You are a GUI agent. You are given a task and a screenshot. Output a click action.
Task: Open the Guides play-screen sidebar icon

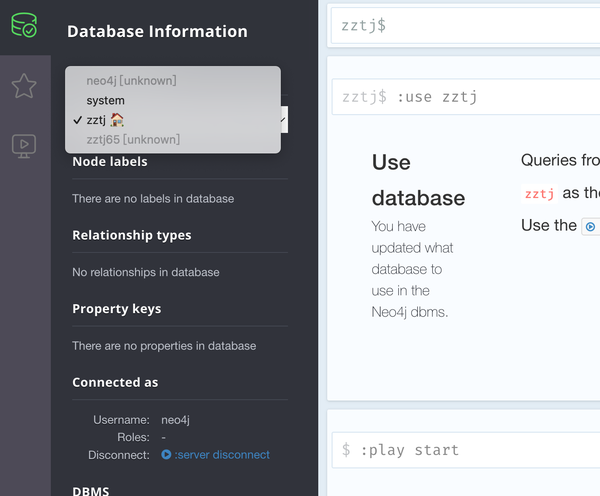pyautogui.click(x=24, y=146)
